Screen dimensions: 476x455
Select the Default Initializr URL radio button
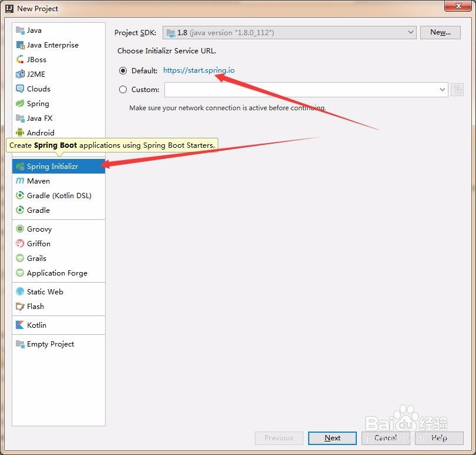pyautogui.click(x=123, y=71)
